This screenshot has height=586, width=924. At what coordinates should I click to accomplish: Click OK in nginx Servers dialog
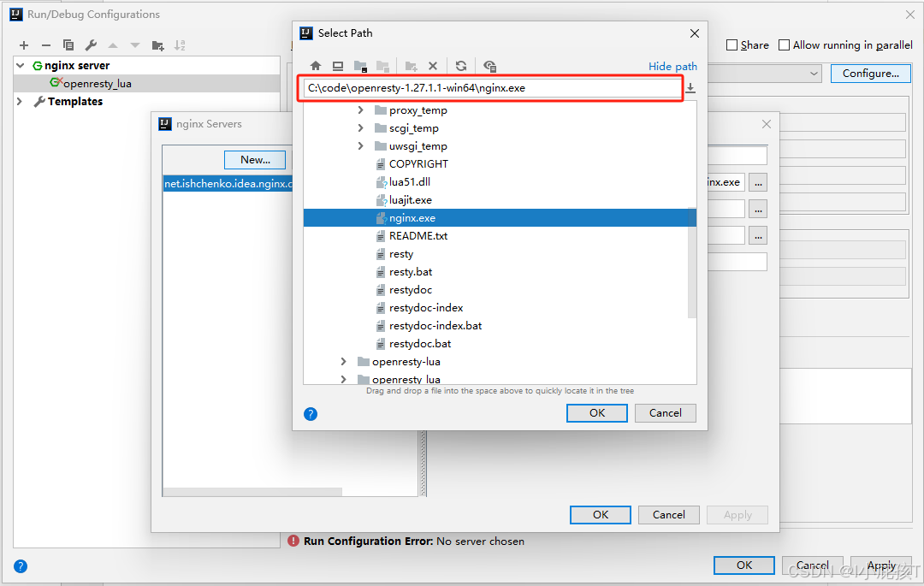coord(601,515)
